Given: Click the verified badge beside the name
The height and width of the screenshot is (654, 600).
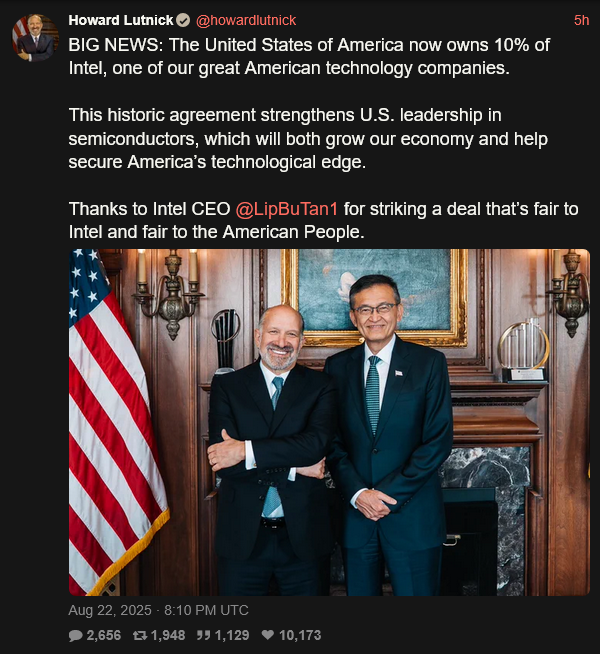Looking at the screenshot, I should click(183, 20).
